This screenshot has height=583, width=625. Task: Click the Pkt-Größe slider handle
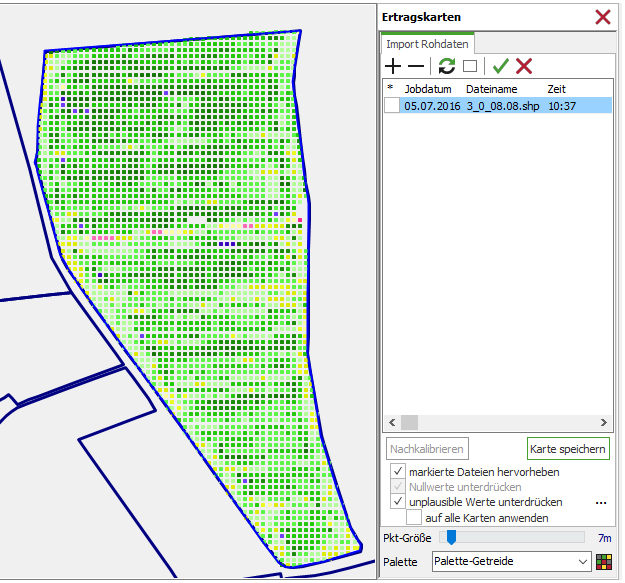pos(451,538)
